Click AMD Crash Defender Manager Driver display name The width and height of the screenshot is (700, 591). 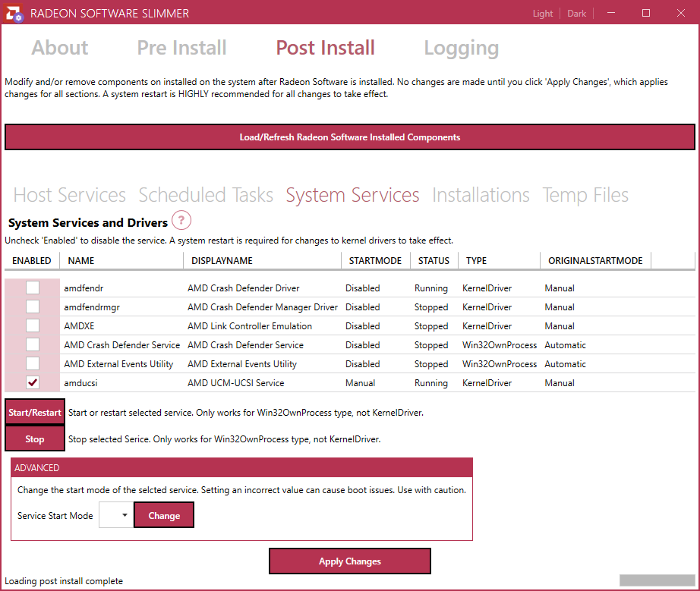click(263, 307)
